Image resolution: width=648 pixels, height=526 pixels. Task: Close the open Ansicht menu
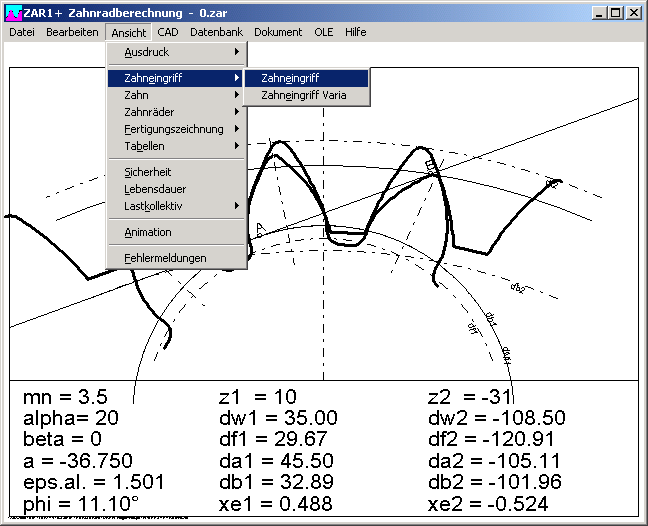point(129,32)
